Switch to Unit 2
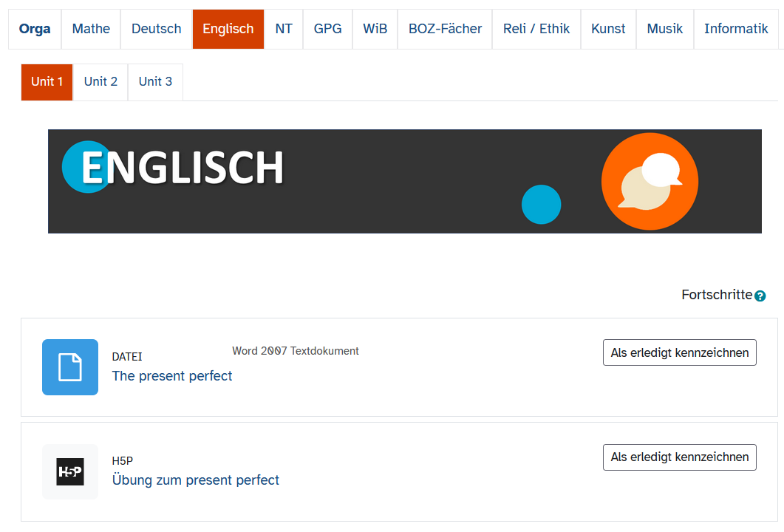784x532 pixels. coord(100,81)
